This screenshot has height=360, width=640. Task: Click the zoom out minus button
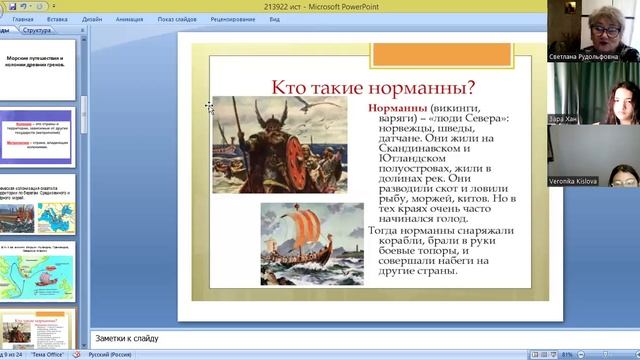[581, 355]
